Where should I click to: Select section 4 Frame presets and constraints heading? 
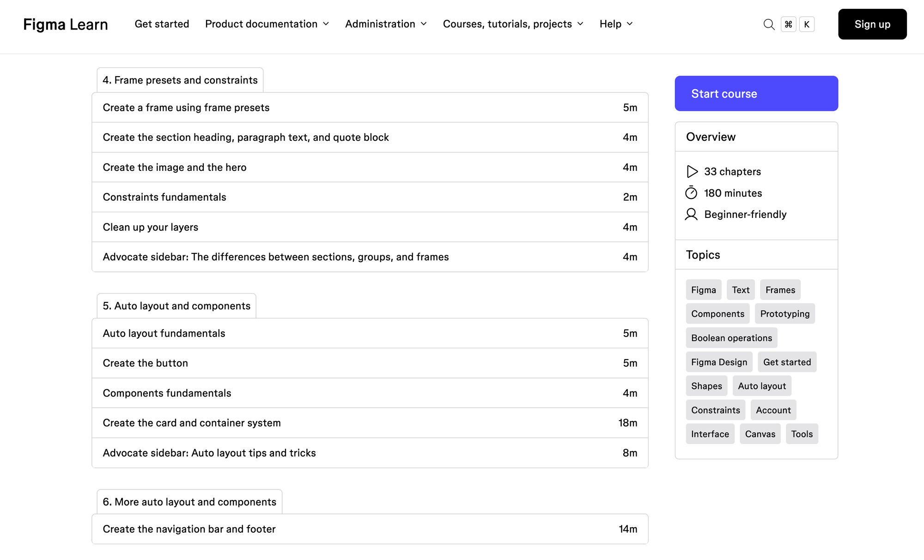click(180, 80)
